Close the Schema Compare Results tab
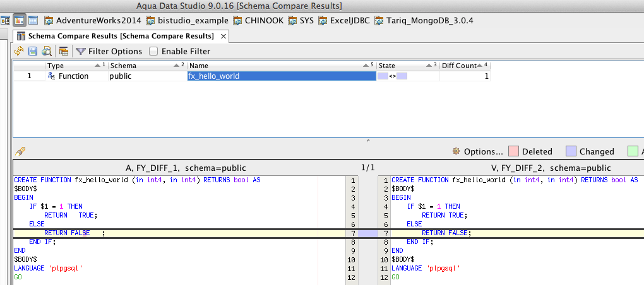 tap(223, 36)
